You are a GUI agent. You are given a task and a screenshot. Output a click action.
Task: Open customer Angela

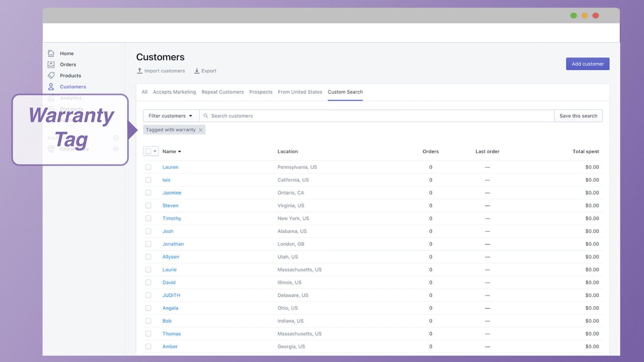(x=171, y=308)
